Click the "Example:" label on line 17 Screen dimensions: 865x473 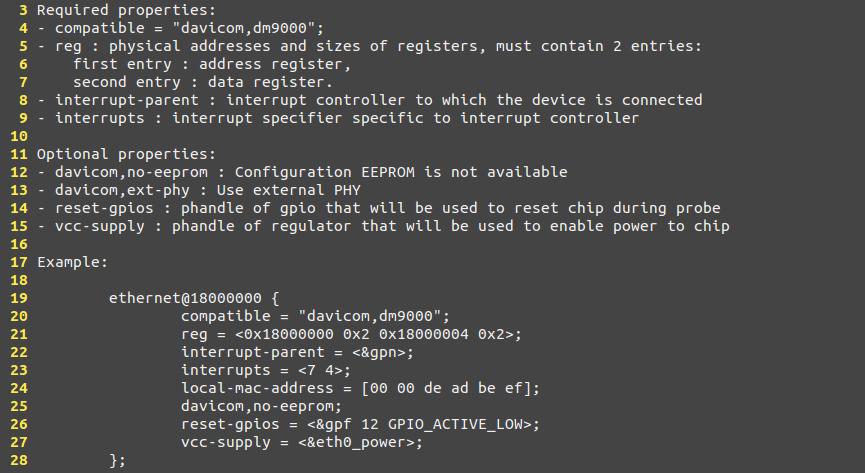(x=72, y=262)
